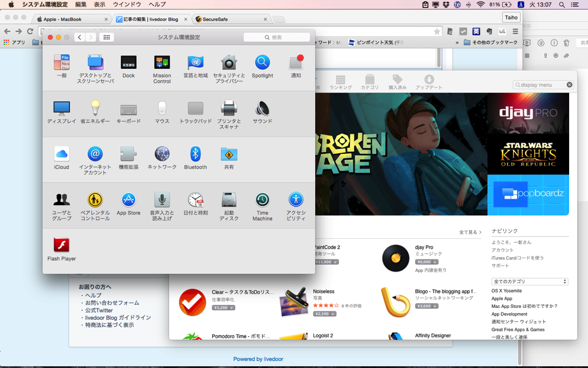Click the 全て見る link in App Store
Viewport: 588px width, 368px height.
pyautogui.click(x=470, y=232)
